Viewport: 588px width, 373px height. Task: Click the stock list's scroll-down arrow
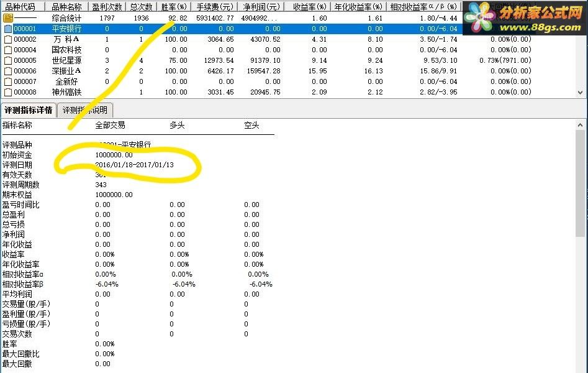(580, 93)
